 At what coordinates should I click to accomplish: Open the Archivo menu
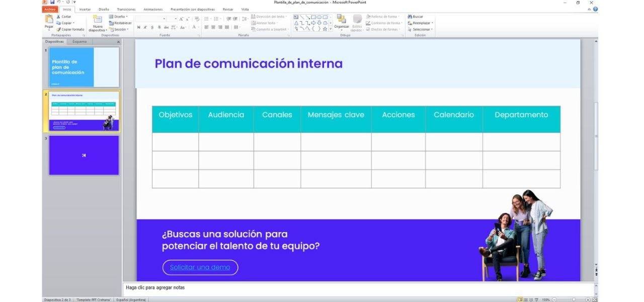pyautogui.click(x=49, y=9)
